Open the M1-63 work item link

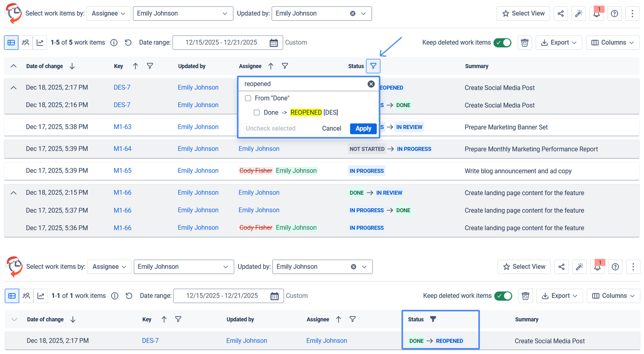(123, 127)
